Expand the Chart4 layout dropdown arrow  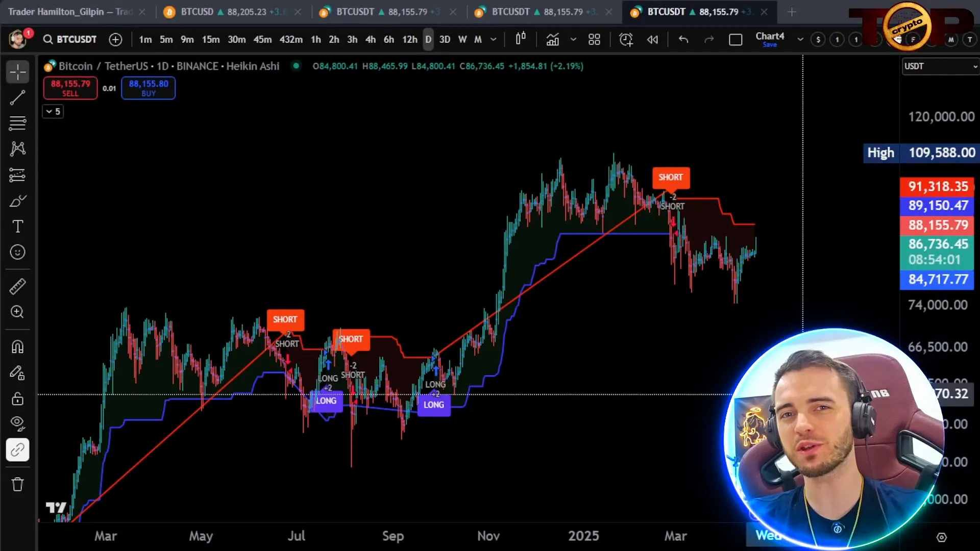click(800, 39)
